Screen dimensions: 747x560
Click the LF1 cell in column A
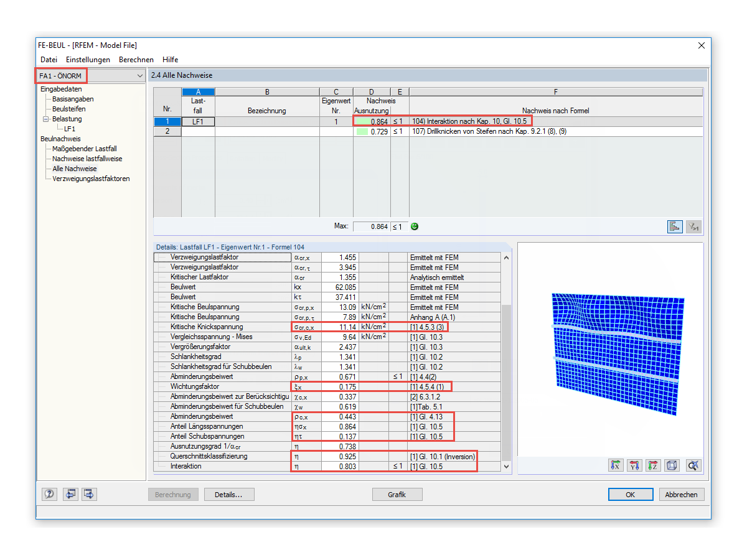198,122
